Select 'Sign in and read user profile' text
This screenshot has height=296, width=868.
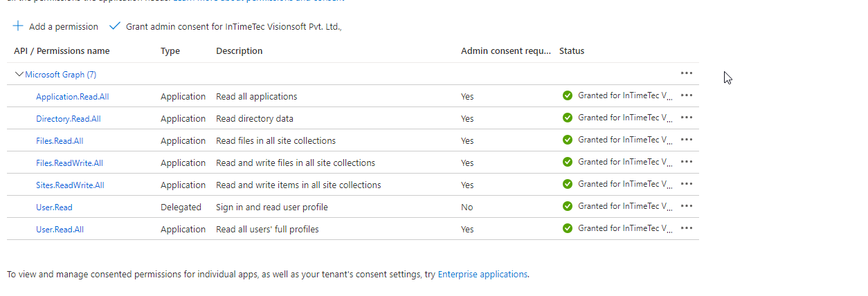click(x=272, y=207)
